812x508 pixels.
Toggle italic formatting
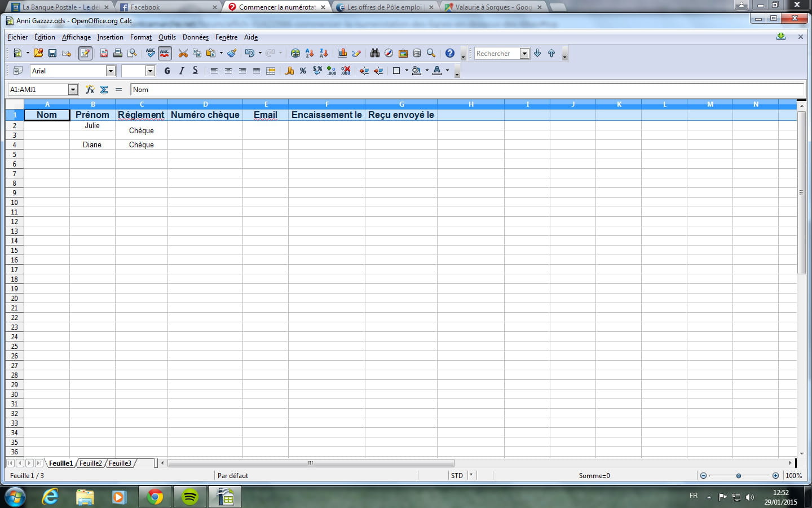[181, 71]
